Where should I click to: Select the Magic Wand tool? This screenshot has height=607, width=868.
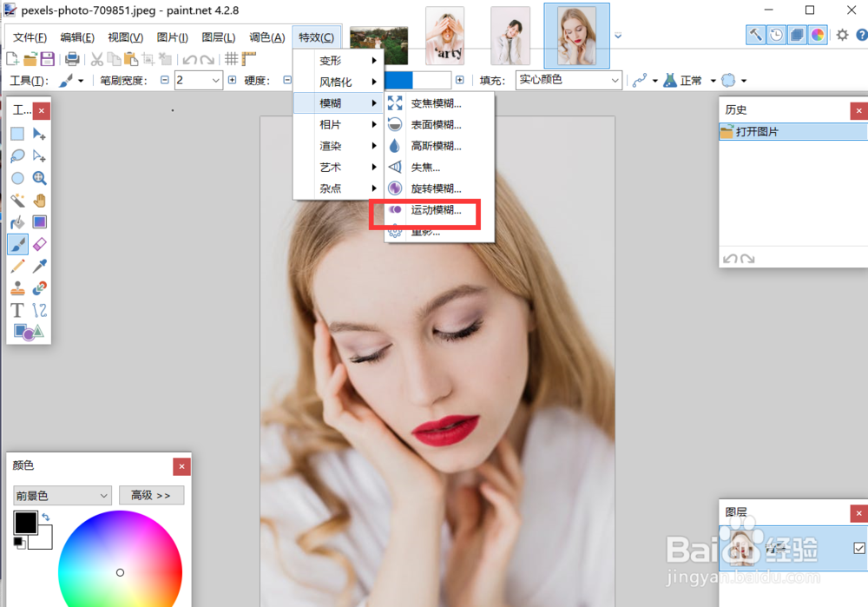coord(18,200)
